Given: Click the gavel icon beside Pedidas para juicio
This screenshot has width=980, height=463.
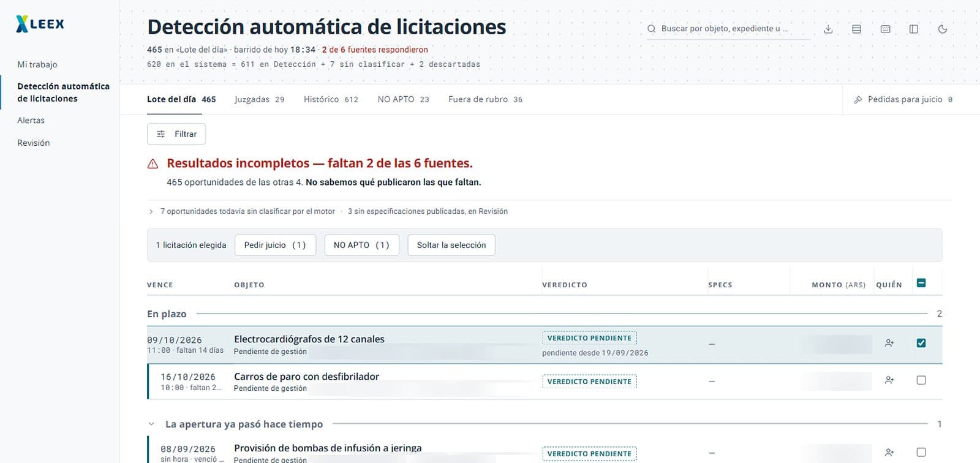Looking at the screenshot, I should [858, 99].
